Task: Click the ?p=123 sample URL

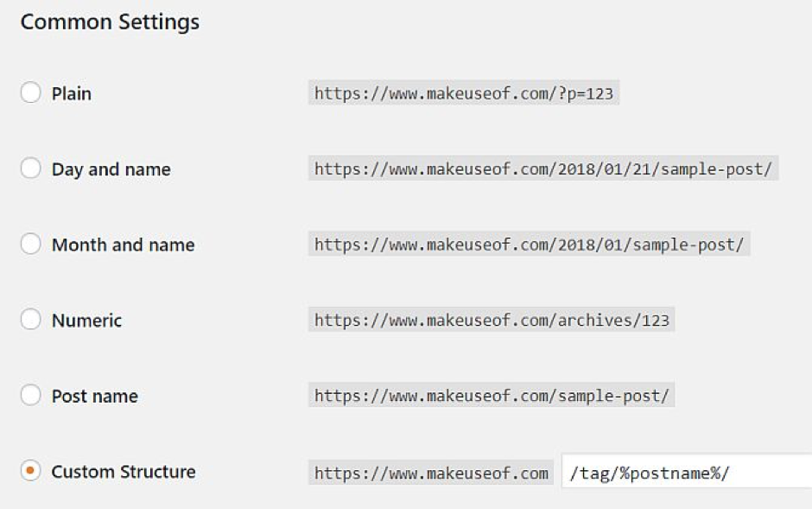Action: click(464, 93)
